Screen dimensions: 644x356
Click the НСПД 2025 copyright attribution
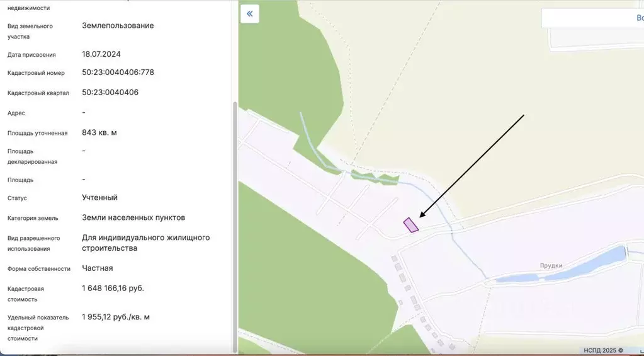click(x=603, y=350)
